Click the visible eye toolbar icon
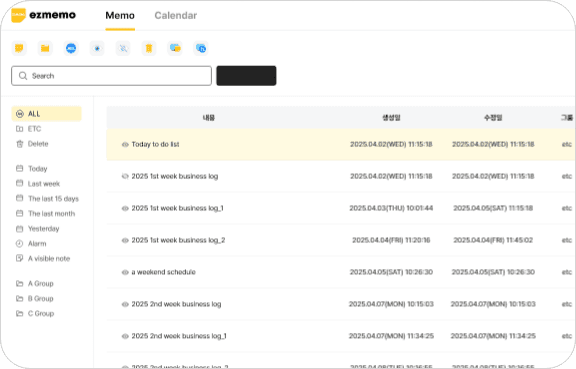The width and height of the screenshot is (576, 369). tap(97, 48)
